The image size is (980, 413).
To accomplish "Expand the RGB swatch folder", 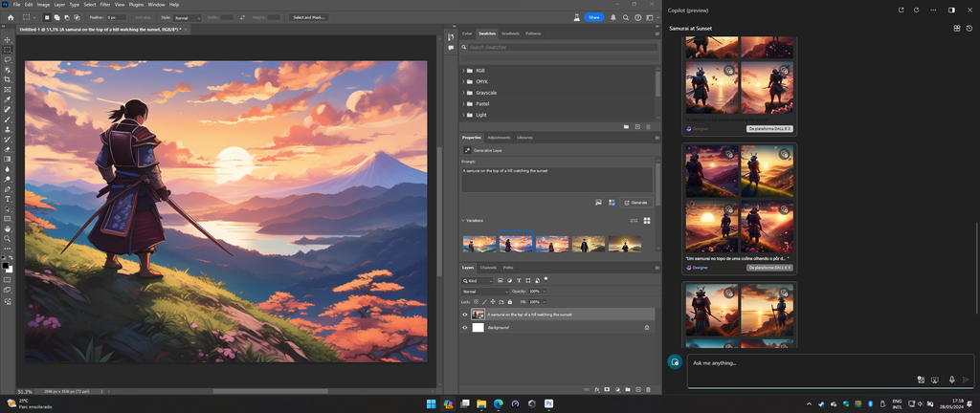I will (463, 71).
